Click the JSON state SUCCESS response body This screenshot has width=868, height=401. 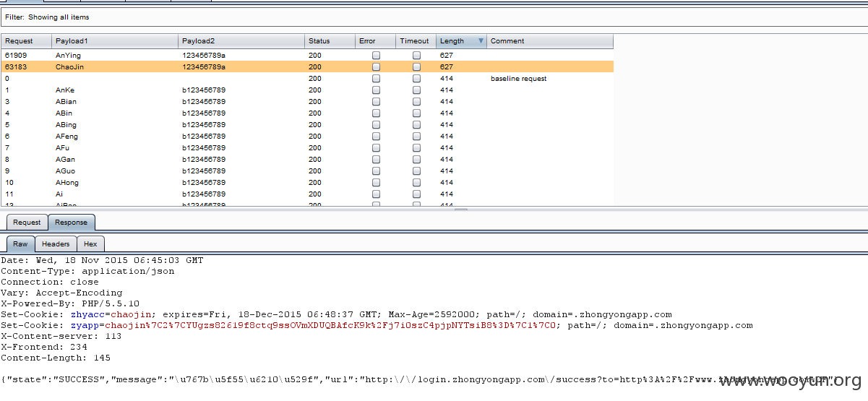pyautogui.click(x=419, y=380)
